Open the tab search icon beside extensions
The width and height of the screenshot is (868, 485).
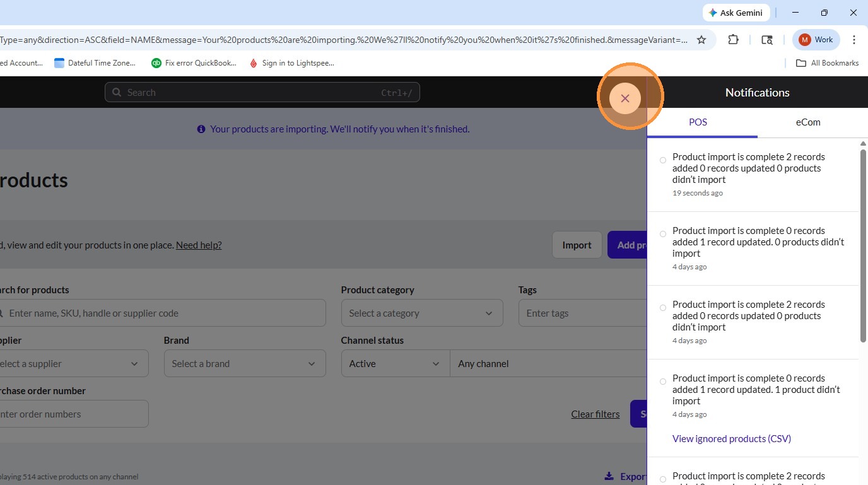point(767,40)
